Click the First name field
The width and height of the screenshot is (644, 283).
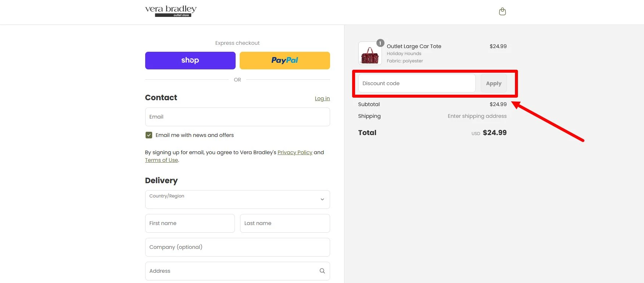(x=190, y=223)
